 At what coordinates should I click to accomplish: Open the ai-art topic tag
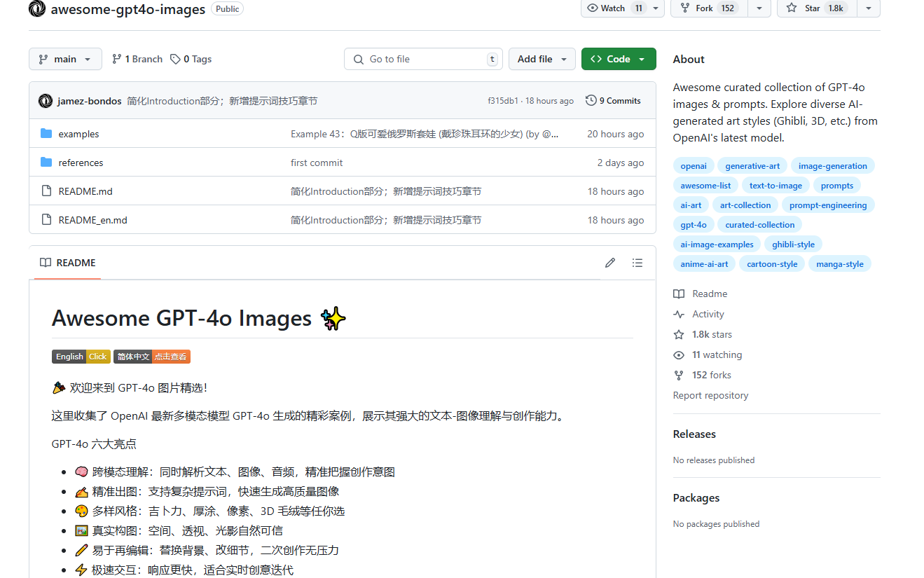pyautogui.click(x=691, y=205)
